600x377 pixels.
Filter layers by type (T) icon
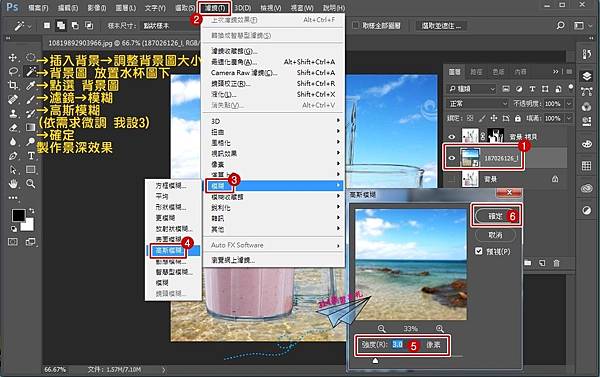click(532, 89)
